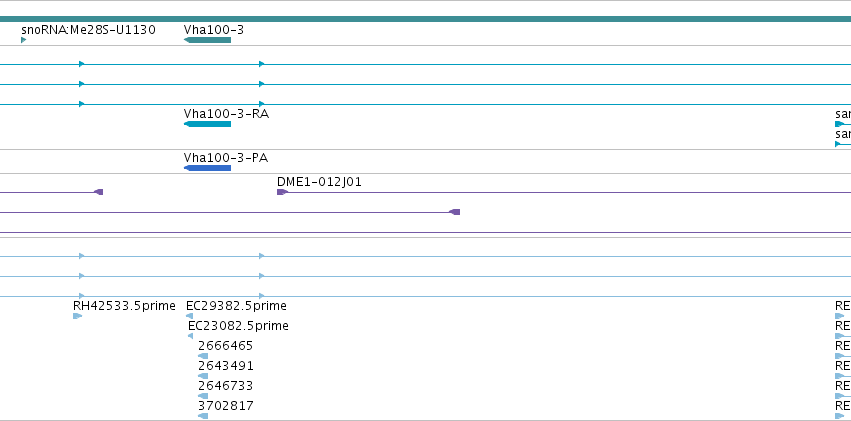Screen dimensions: 851x421
Task: Click the RH42533.5prime EST arrow glyph
Action: (77, 316)
